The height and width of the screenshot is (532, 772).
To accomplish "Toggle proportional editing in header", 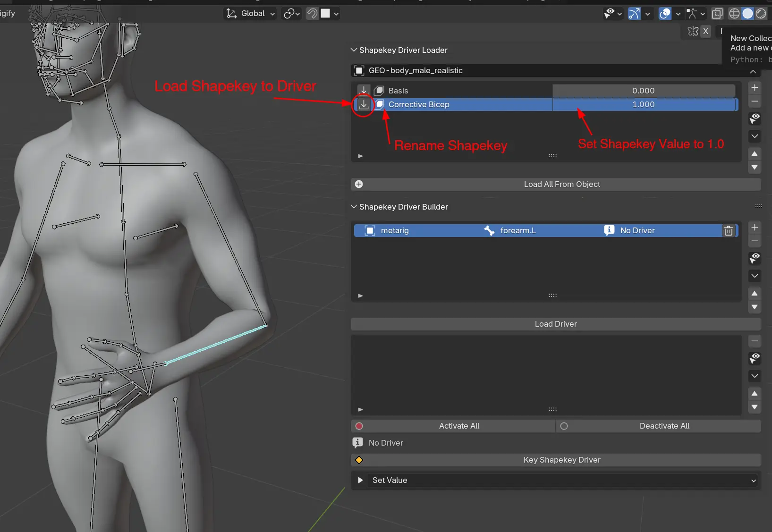I will pyautogui.click(x=312, y=14).
